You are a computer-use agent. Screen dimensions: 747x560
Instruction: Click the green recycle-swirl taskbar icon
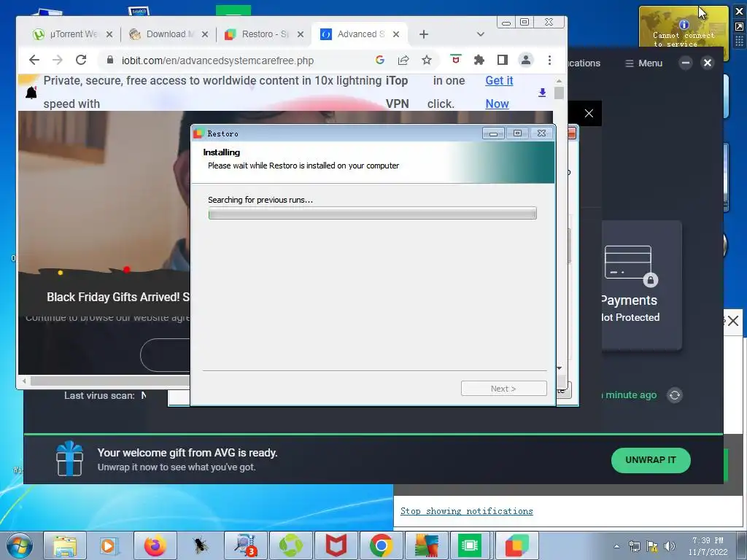click(x=290, y=545)
